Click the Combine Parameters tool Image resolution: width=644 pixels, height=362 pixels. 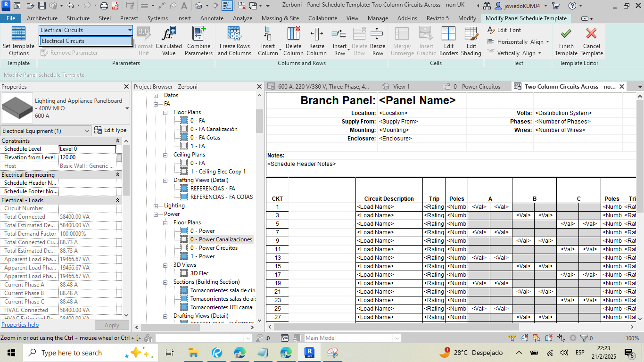tap(198, 41)
